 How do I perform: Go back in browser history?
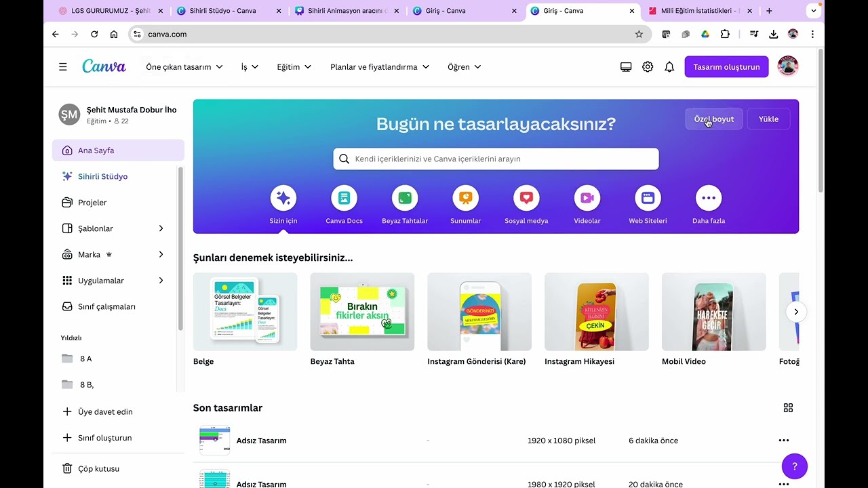click(56, 34)
